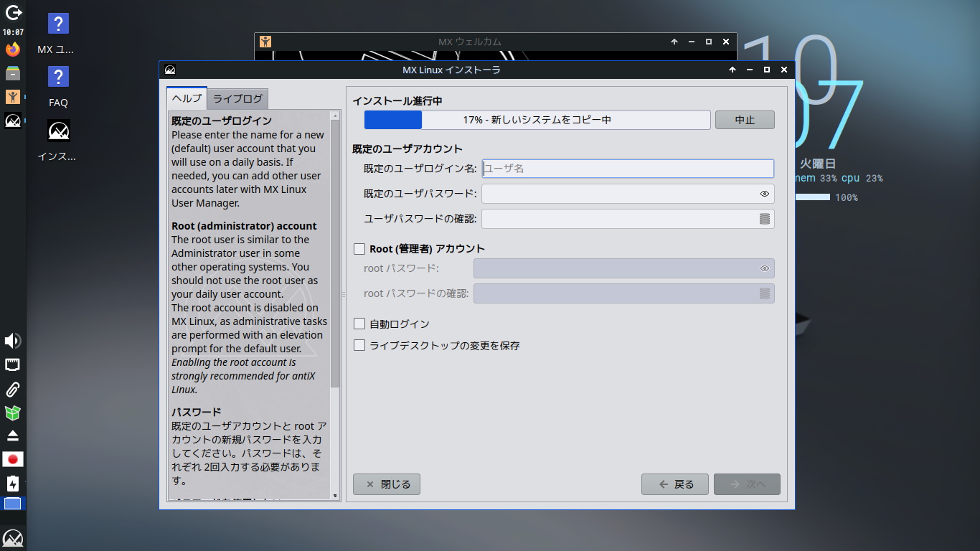Viewport: 980px width, 551px height.
Task: Open the MX start menu logo
Action: point(13,538)
